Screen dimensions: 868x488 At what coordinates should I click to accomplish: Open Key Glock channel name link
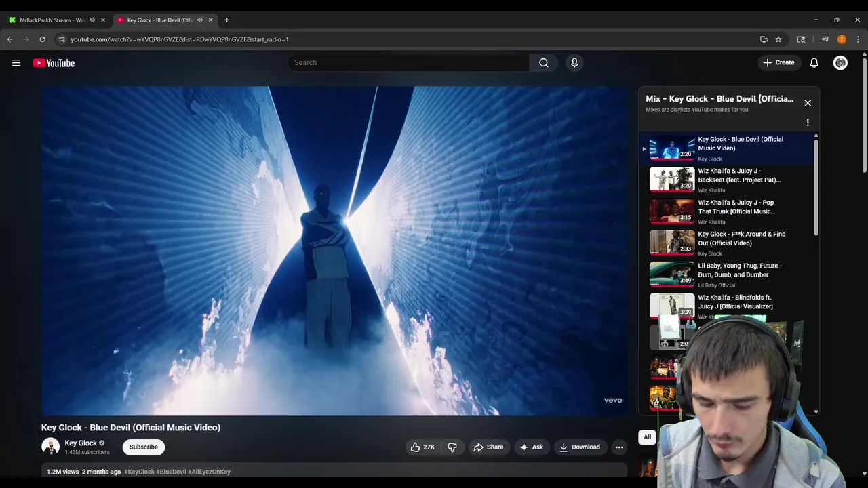[x=81, y=443]
